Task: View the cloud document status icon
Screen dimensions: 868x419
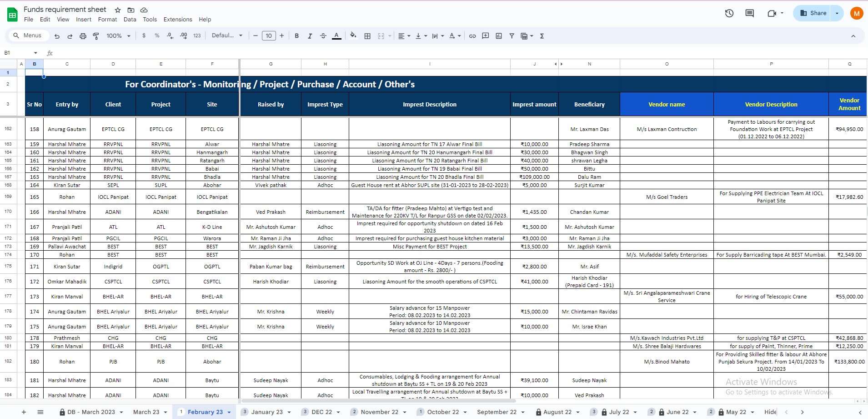Action: pyautogui.click(x=144, y=10)
